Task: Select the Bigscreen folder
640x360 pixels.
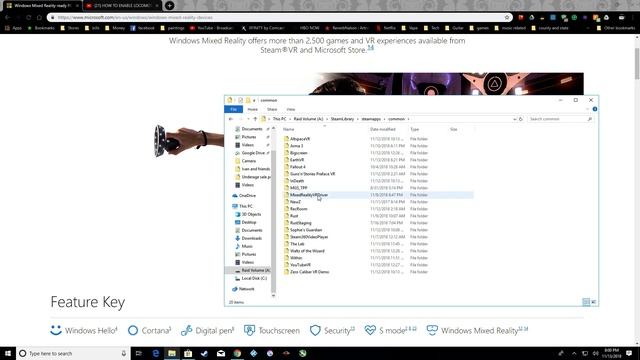Action: (x=298, y=153)
